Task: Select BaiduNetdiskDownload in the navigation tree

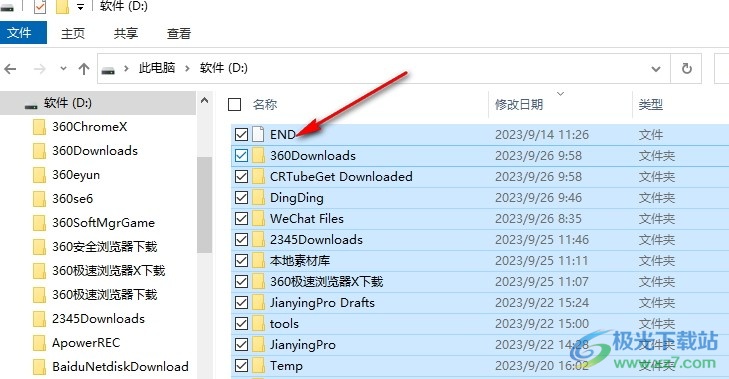Action: click(120, 366)
